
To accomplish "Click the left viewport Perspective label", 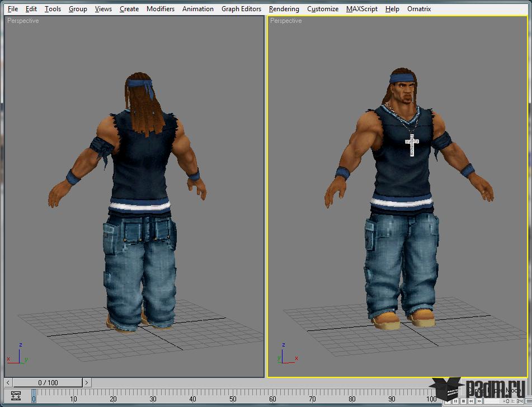I will [23, 21].
